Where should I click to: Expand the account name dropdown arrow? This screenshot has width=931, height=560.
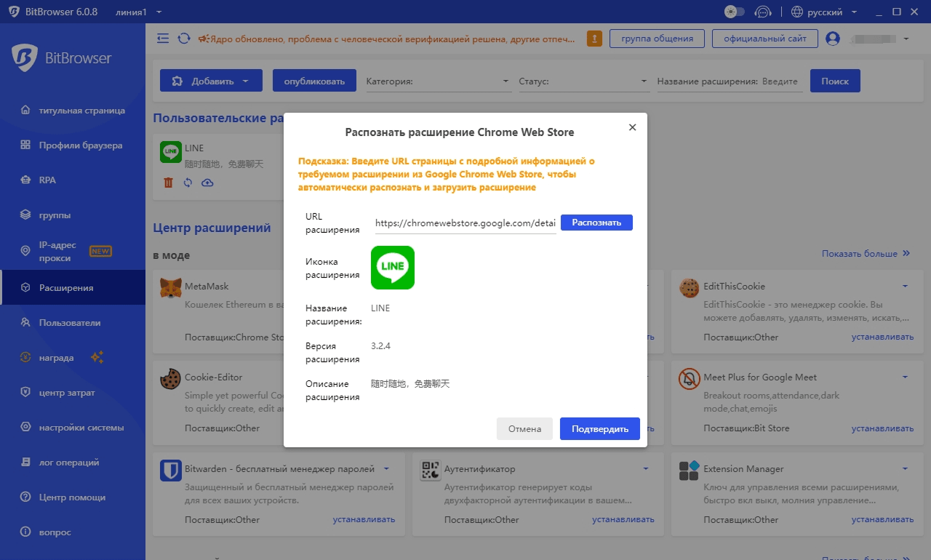point(906,39)
